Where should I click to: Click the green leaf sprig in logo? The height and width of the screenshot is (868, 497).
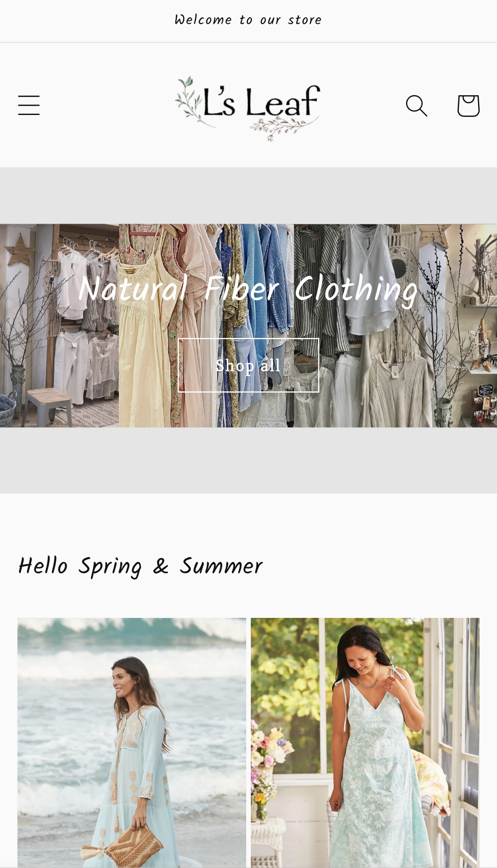click(x=190, y=100)
